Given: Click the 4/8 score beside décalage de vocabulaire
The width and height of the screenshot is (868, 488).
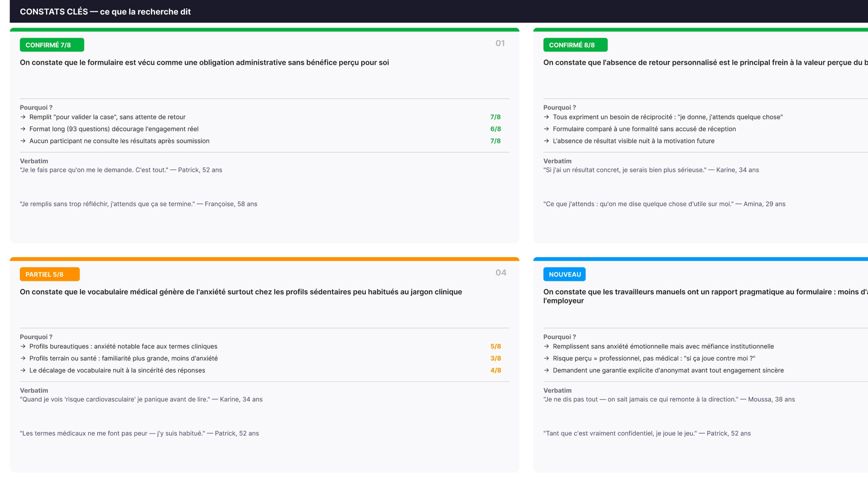Looking at the screenshot, I should [x=495, y=370].
